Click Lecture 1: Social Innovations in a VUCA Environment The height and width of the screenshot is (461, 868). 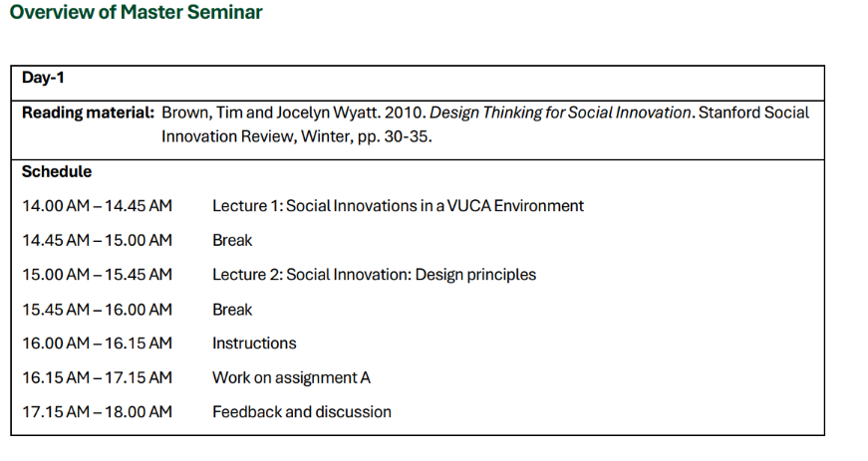pyautogui.click(x=398, y=206)
